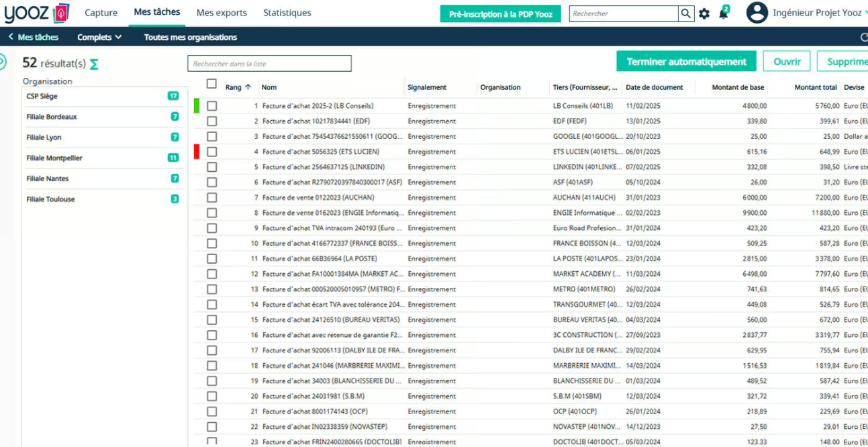Open the settings gear icon

tap(704, 13)
